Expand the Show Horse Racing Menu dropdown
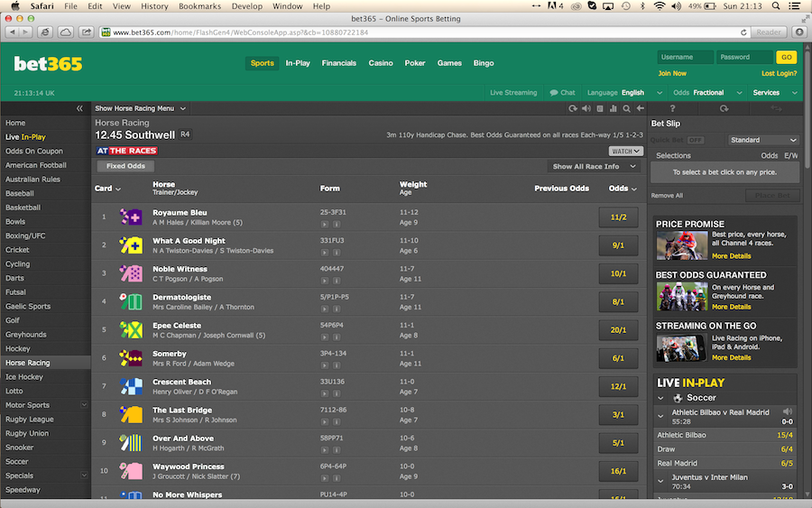This screenshot has height=508, width=812. [x=140, y=108]
